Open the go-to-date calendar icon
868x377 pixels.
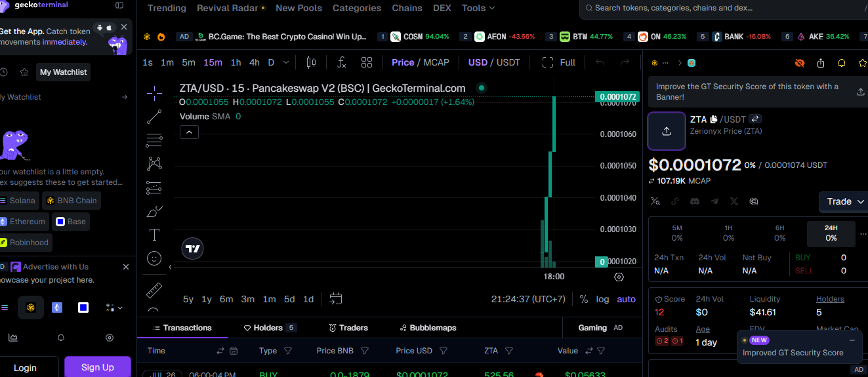click(335, 299)
